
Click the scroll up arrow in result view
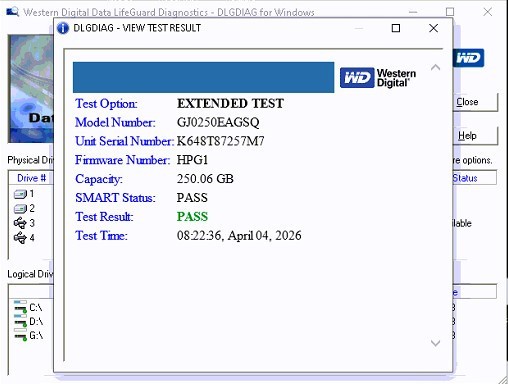click(435, 68)
